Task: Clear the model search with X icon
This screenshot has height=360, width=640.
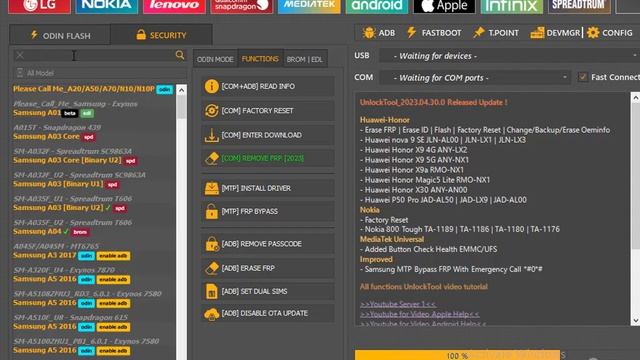Action: (x=20, y=55)
